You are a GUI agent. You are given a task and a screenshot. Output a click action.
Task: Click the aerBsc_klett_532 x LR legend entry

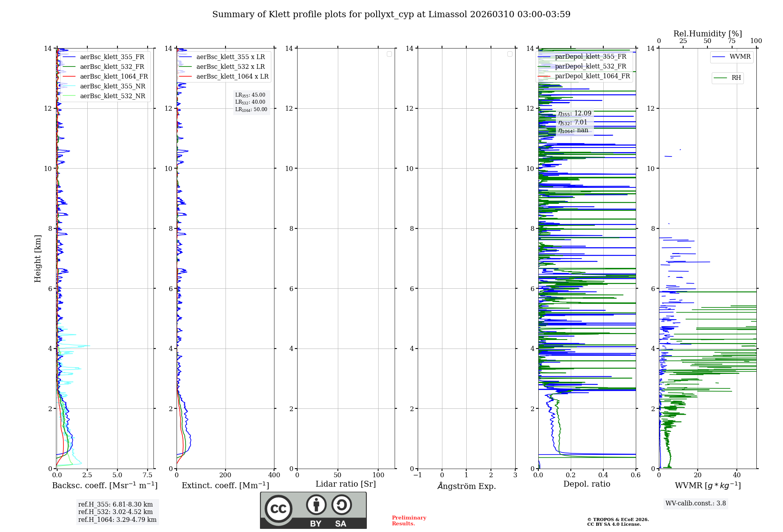(230, 67)
